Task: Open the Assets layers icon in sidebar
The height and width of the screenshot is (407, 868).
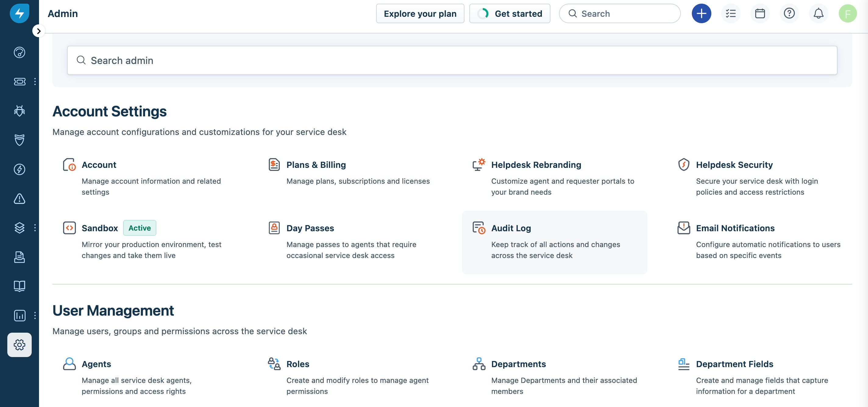Action: [19, 228]
